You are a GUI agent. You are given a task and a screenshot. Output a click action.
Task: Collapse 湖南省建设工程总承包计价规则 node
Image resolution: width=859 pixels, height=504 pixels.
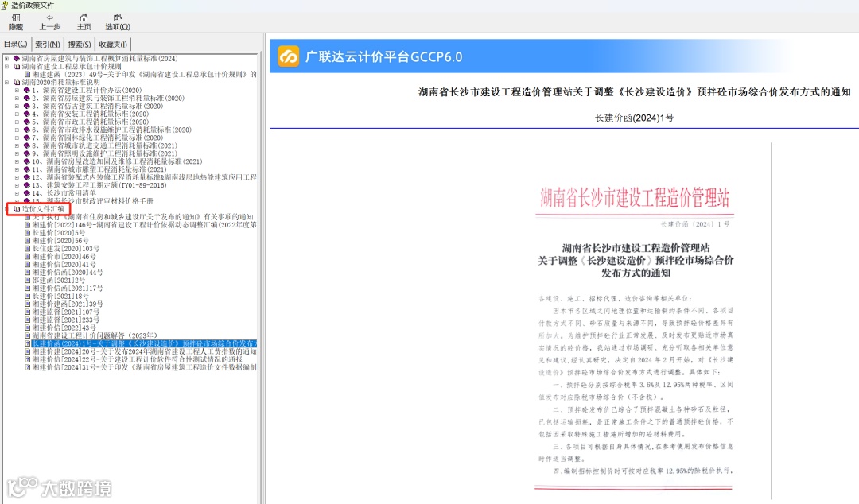tap(6, 66)
